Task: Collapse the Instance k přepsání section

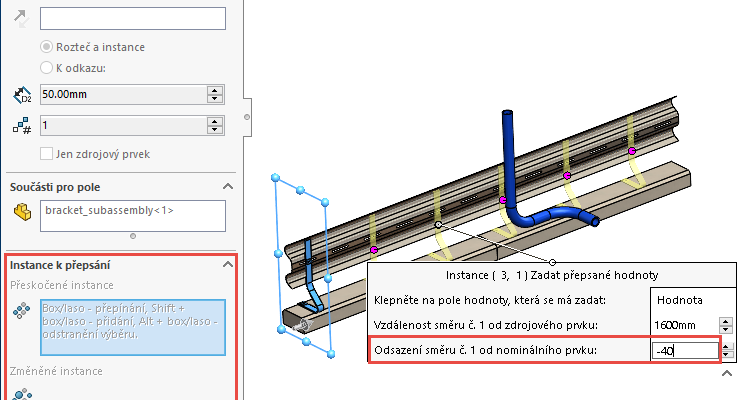Action: tap(228, 264)
